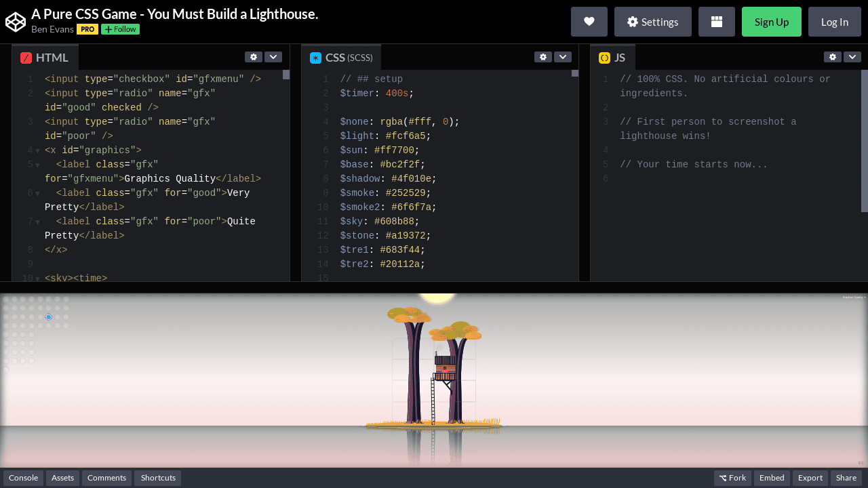Show keyboard Shortcuts
This screenshot has height=488, width=868.
coord(158,478)
